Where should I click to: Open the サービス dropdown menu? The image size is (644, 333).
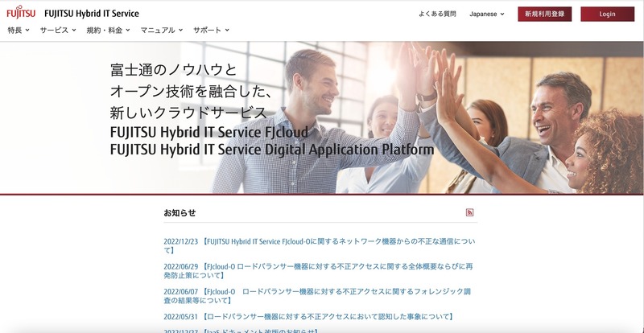(x=58, y=30)
